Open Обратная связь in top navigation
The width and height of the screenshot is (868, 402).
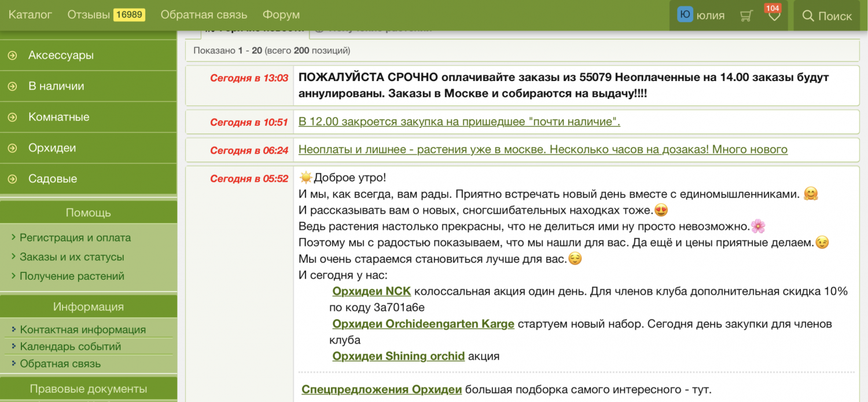(x=204, y=15)
